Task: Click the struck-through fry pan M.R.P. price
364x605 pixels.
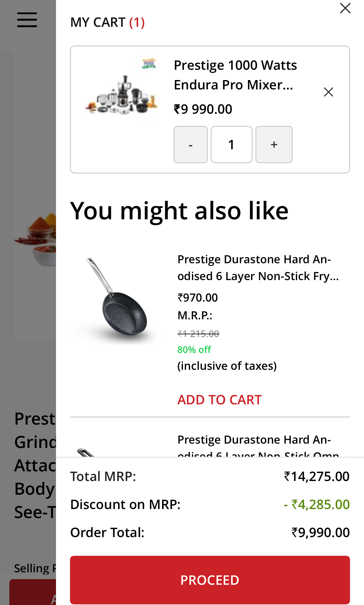Action: click(198, 334)
